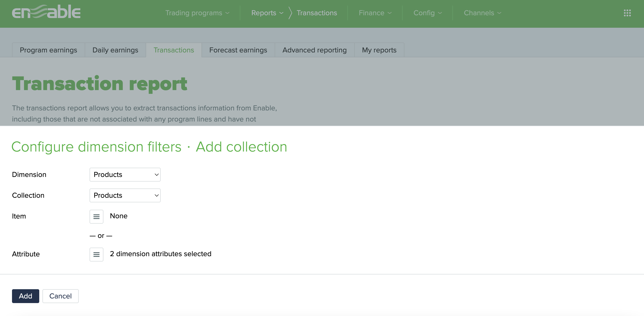Click the Cancel button
Image resolution: width=644 pixels, height=316 pixels.
click(60, 296)
